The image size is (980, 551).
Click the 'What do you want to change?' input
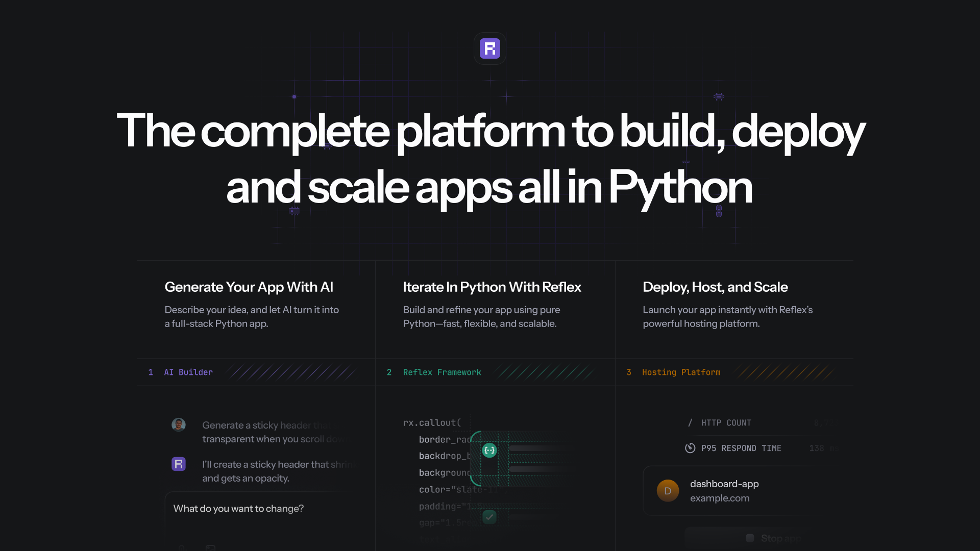pos(238,508)
